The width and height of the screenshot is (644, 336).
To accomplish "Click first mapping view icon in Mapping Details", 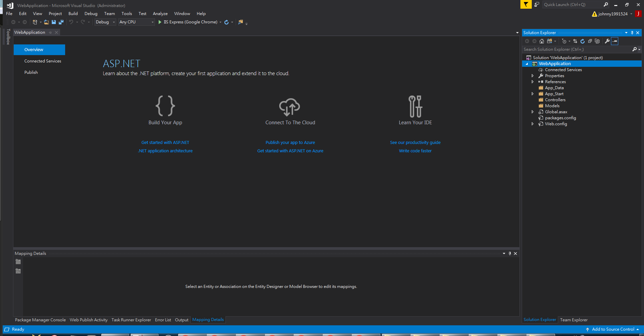I will pos(18,262).
